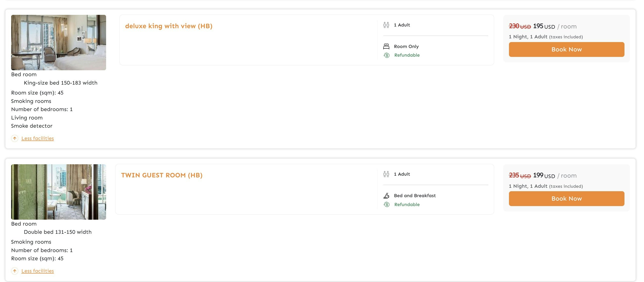This screenshot has width=644, height=282.
Task: Click the green Refundable label for twin room
Action: point(407,205)
